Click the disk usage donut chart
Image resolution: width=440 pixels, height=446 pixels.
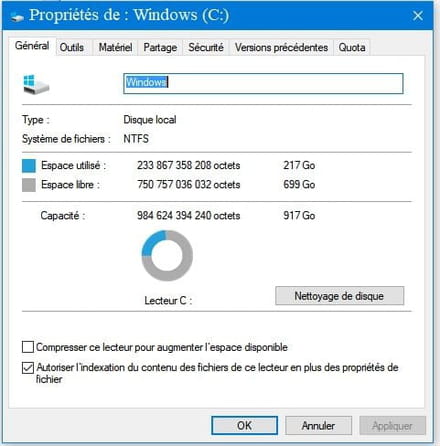(167, 256)
